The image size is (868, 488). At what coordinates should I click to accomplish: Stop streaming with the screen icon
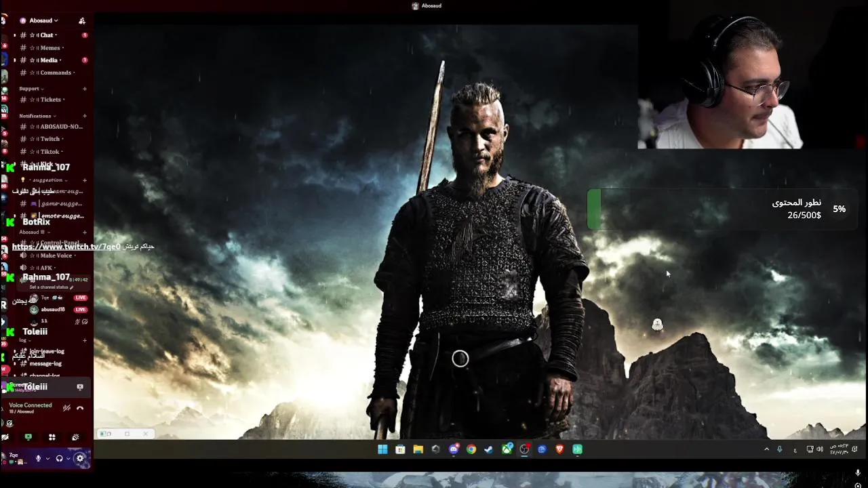click(80, 387)
